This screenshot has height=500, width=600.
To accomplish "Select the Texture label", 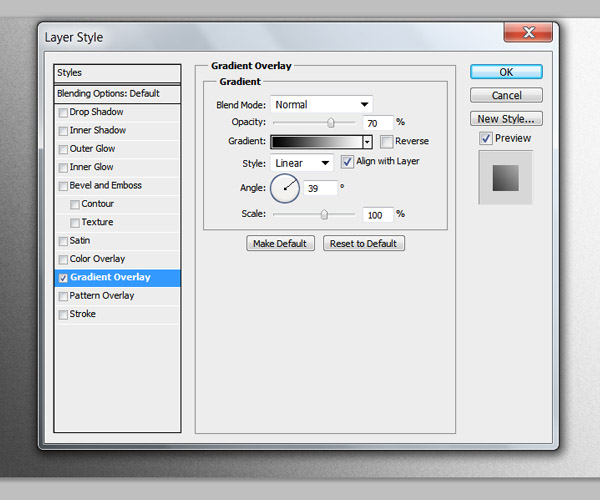I will [97, 222].
